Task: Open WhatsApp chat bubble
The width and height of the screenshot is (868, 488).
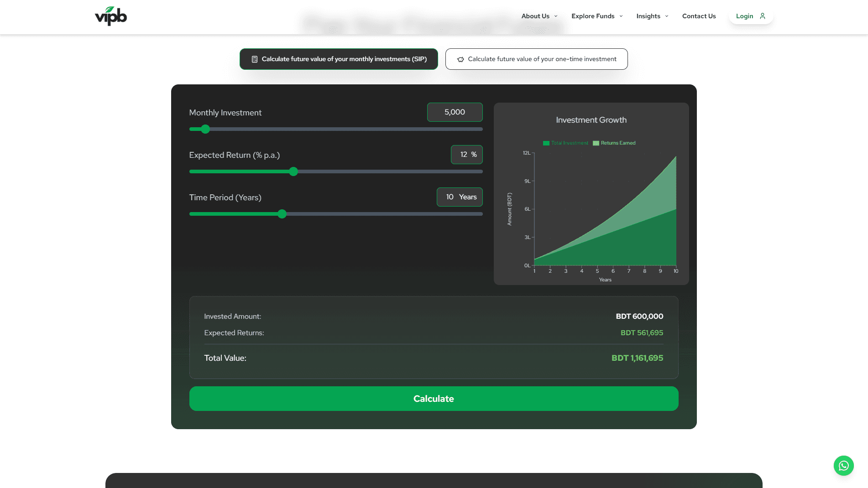Action: 843,466
